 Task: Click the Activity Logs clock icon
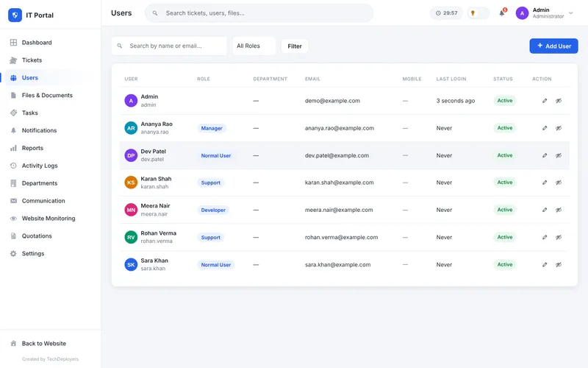[13, 166]
